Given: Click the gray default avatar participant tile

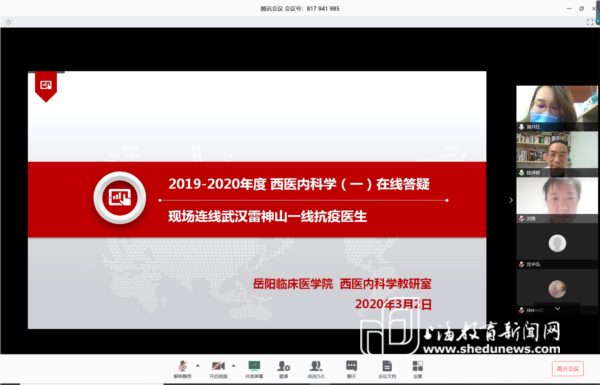Looking at the screenshot, I should [x=557, y=245].
